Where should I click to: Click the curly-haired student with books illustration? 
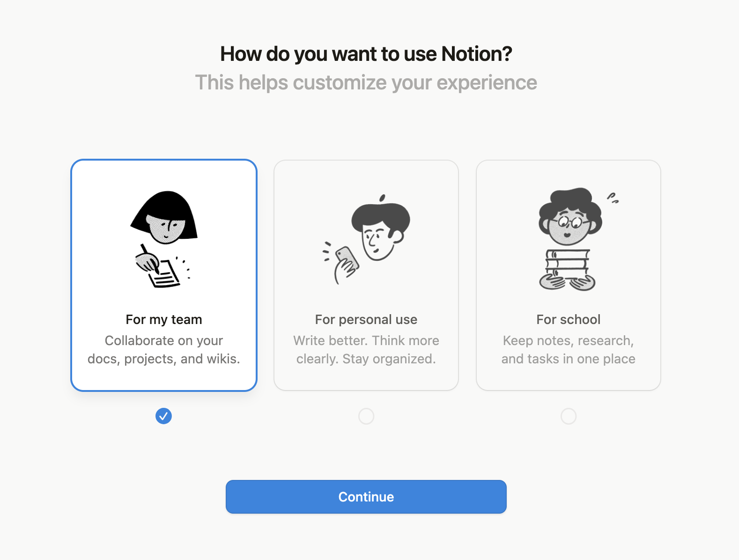point(569,239)
